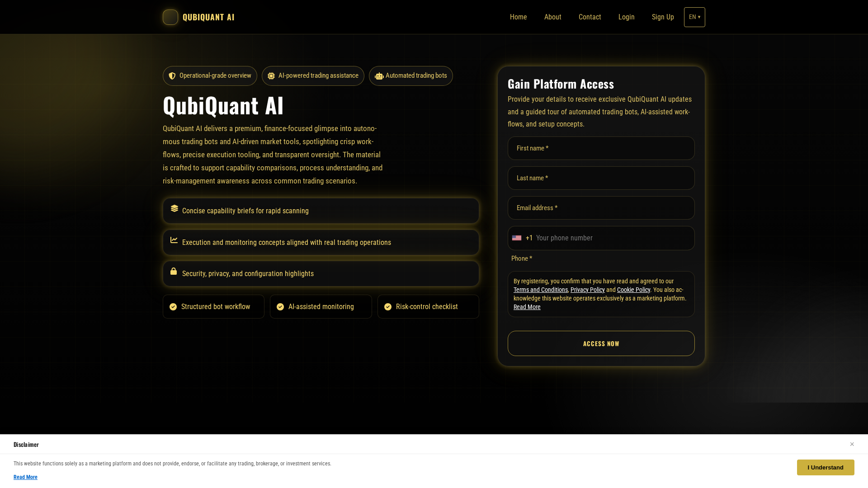The width and height of the screenshot is (868, 488).
Task: Click the Concise capability briefs card
Action: coord(321,211)
